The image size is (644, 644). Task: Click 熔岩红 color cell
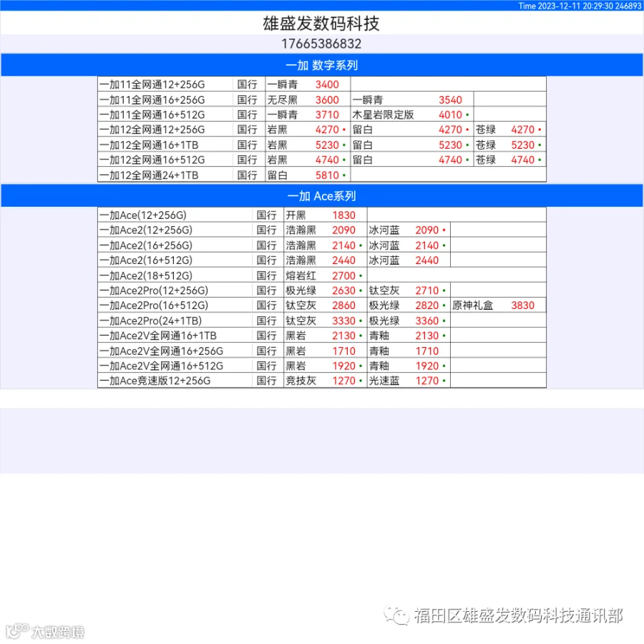pyautogui.click(x=301, y=275)
